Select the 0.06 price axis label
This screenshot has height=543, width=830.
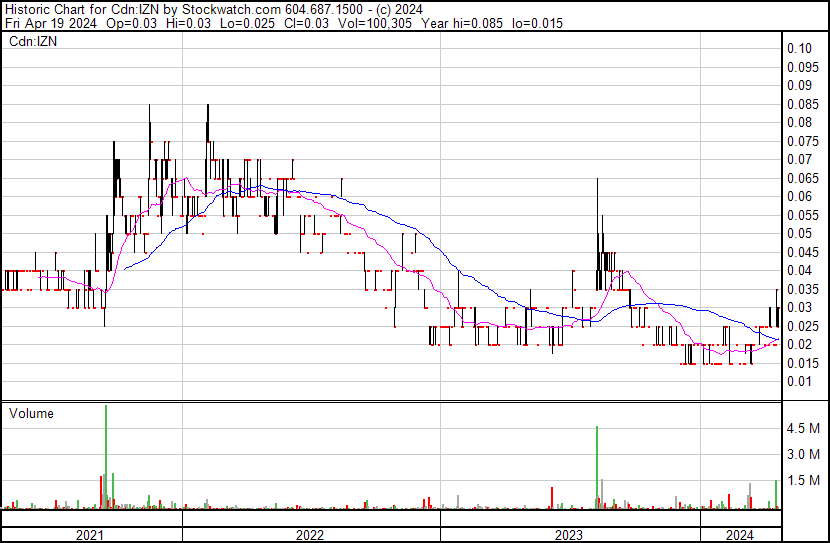pos(799,196)
